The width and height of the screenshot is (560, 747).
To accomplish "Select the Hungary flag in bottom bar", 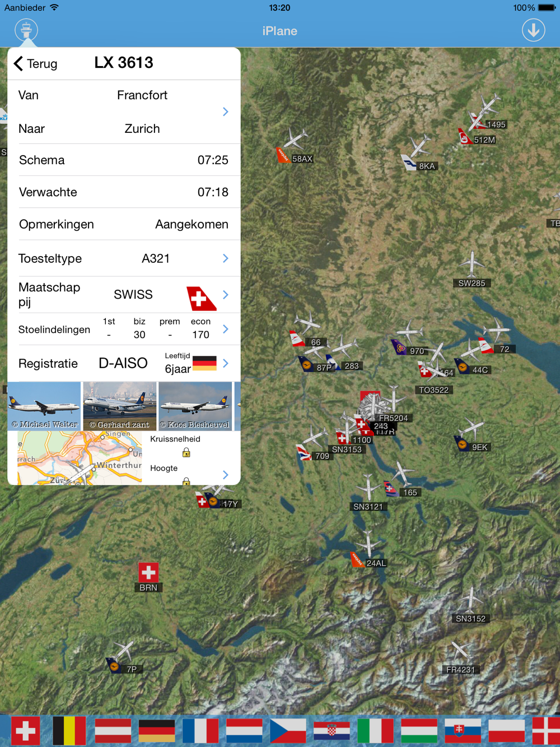I will pyautogui.click(x=419, y=731).
